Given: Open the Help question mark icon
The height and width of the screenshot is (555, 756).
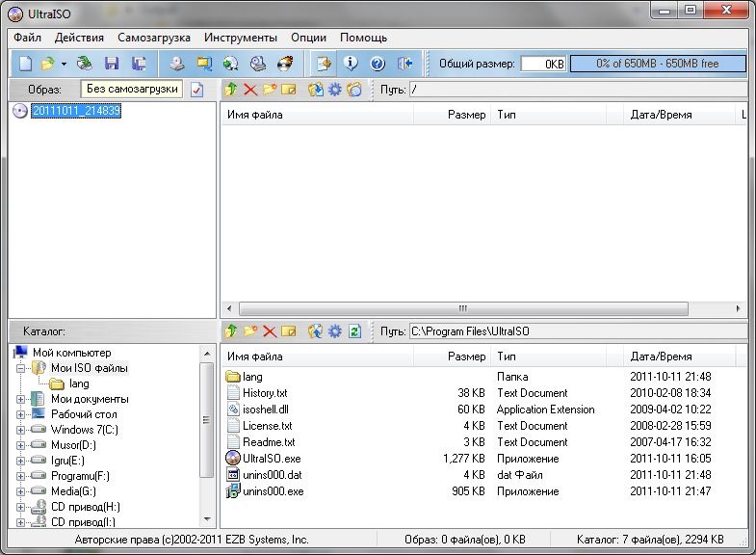Looking at the screenshot, I should 377,64.
